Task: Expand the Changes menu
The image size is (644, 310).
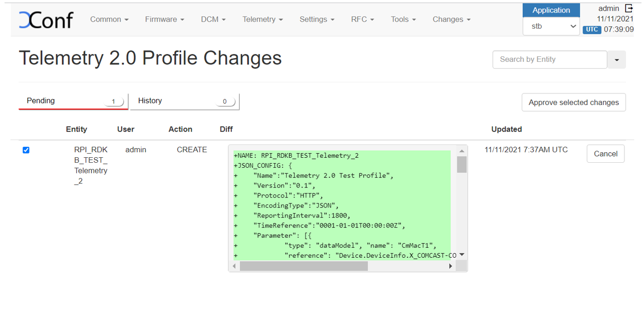Action: coord(451,20)
